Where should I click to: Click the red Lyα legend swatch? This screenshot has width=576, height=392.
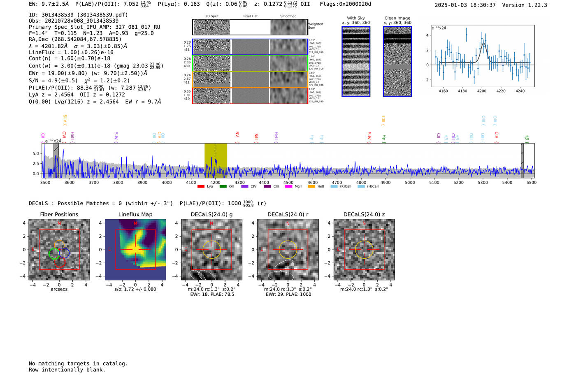(x=201, y=186)
